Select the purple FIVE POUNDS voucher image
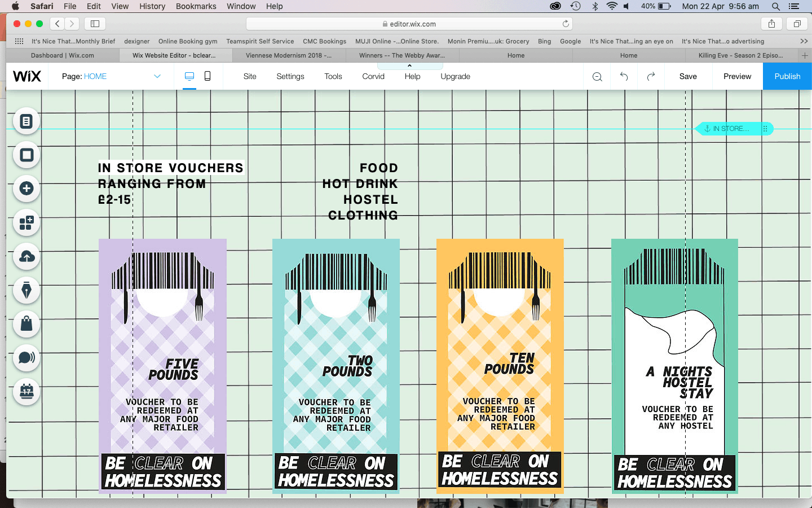 point(162,366)
